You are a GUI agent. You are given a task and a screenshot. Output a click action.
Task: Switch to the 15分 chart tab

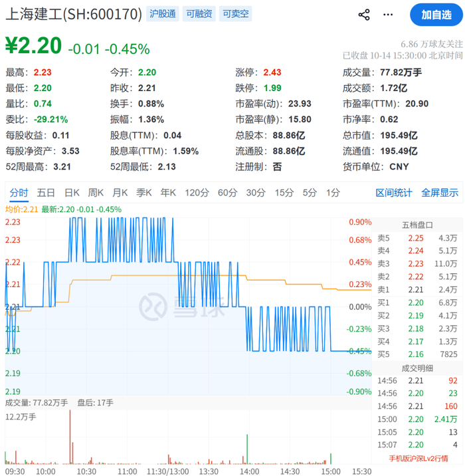[284, 193]
